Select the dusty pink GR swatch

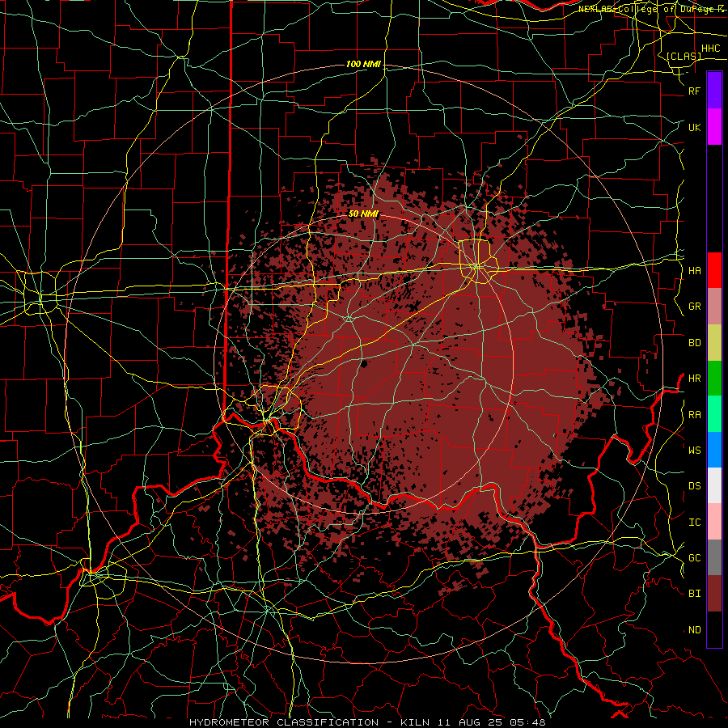714,307
